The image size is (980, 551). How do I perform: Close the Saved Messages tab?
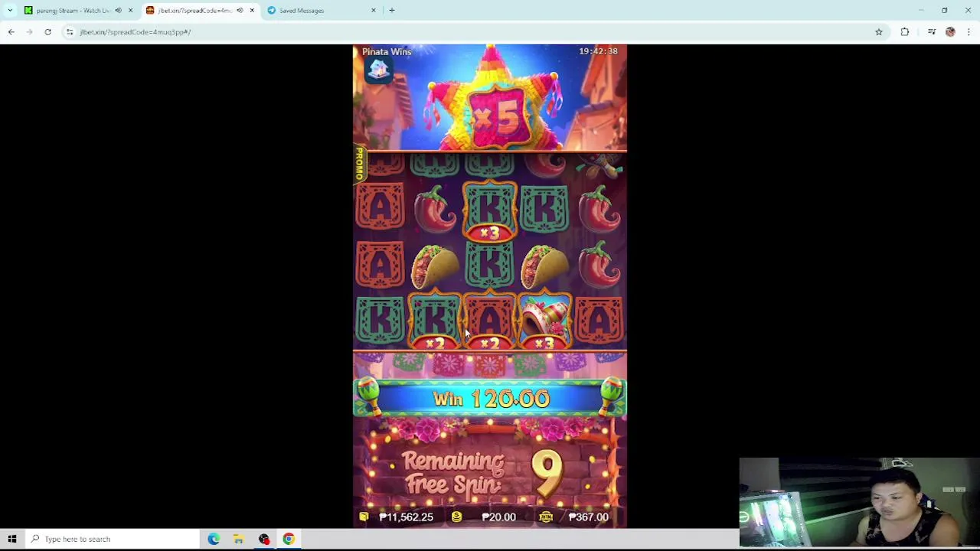(374, 11)
